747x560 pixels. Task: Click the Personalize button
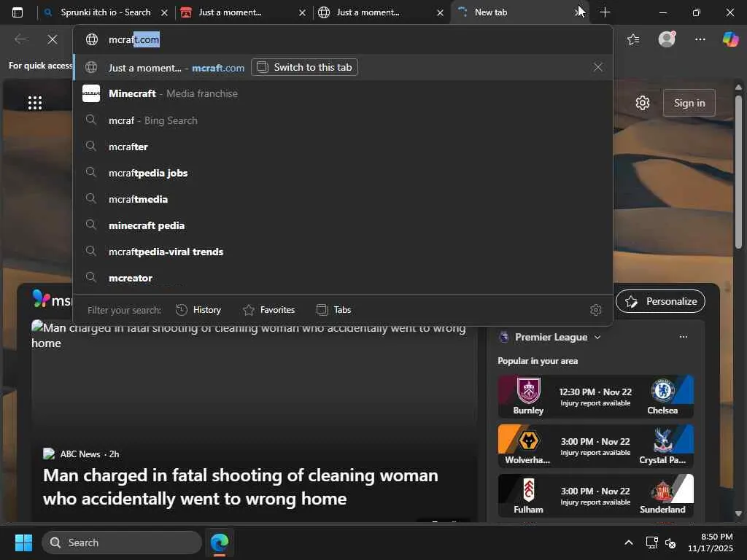point(660,301)
